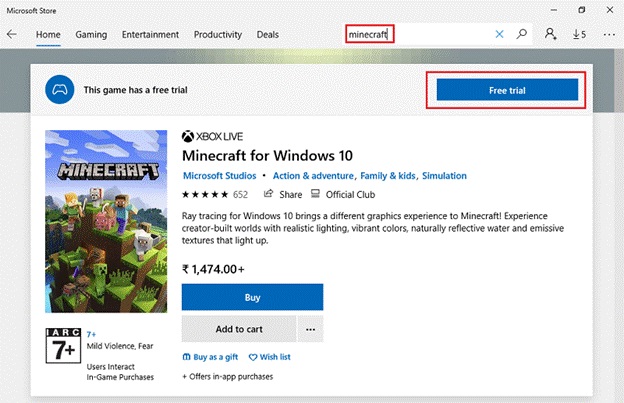Open the See more menu in the top bar
Screen dimensions: 624x403
[x=609, y=35]
